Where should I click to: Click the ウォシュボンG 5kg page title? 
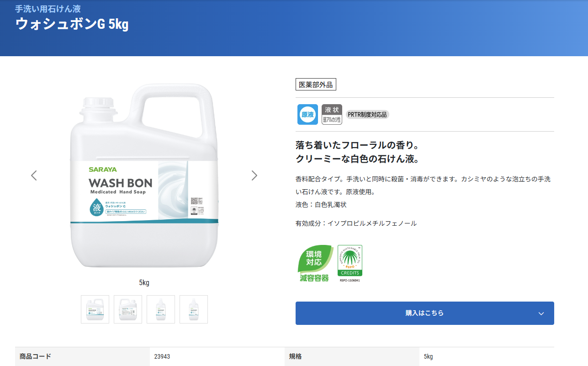click(x=72, y=25)
